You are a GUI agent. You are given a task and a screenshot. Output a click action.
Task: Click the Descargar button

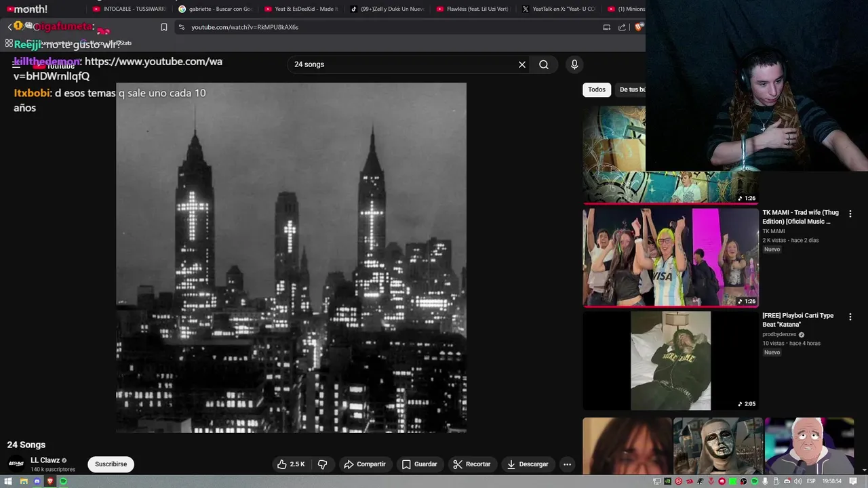point(527,464)
